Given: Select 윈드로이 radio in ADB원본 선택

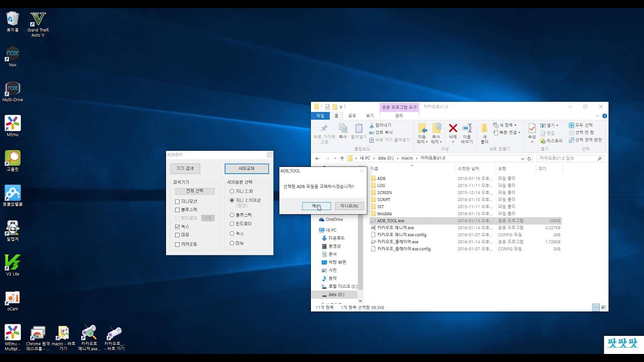Looking at the screenshot, I should pyautogui.click(x=232, y=223).
